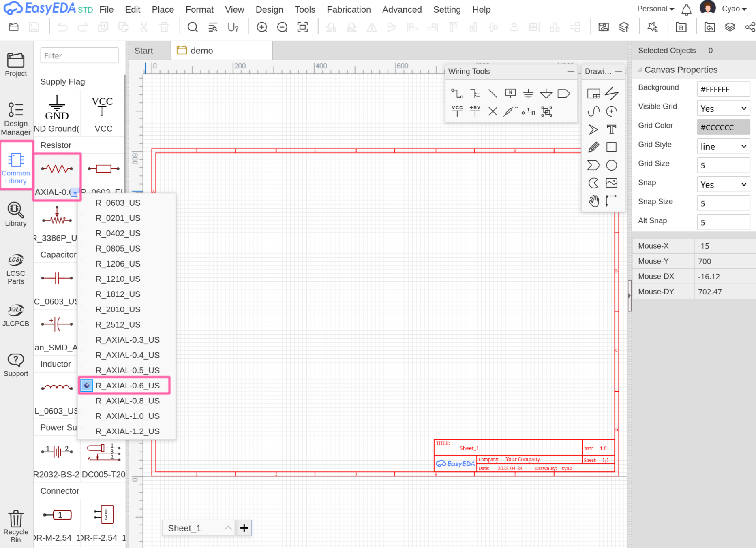Choose the Text drawing tool

pos(611,129)
